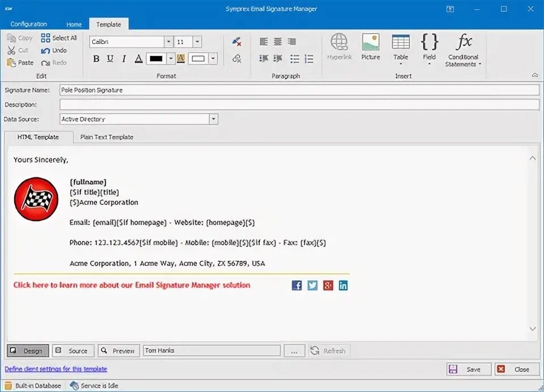Click the Close button at the bottom
544x392 pixels.
tap(517, 369)
